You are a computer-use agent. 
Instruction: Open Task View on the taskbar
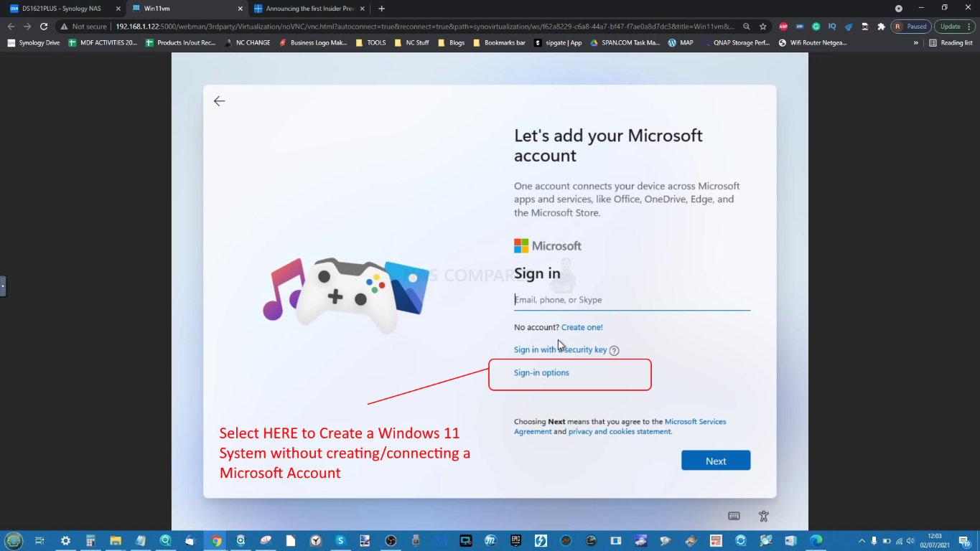tap(39, 540)
